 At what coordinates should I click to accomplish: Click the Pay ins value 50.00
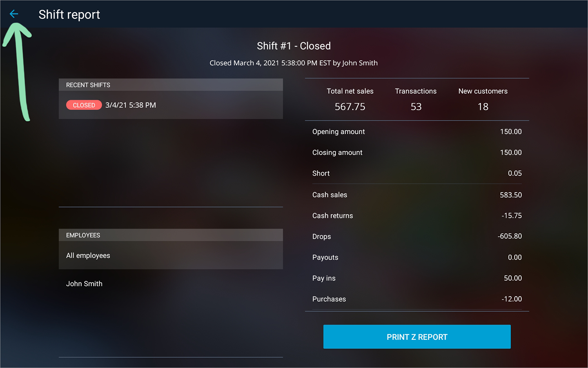pos(513,278)
